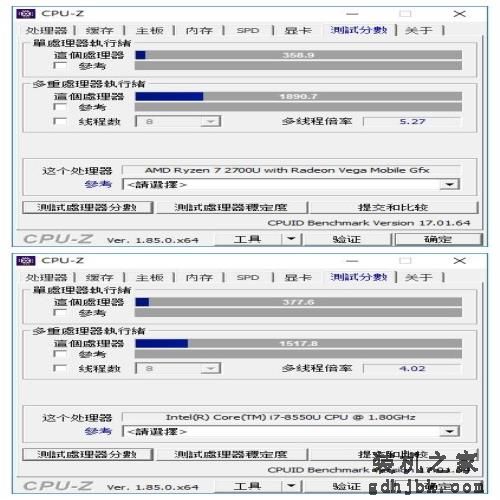500x500 pixels.
Task: Expand the 工具 dropdown arrow in the top window
Action: point(291,239)
